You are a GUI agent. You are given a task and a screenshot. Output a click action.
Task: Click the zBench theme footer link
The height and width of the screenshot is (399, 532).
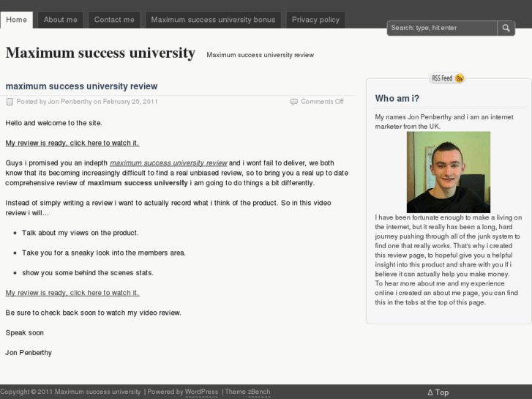pos(259,392)
